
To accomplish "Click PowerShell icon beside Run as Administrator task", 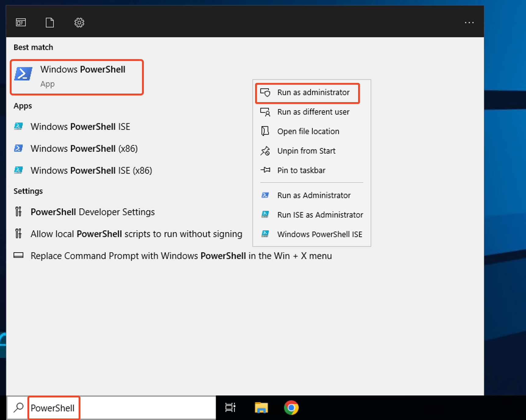I will click(x=265, y=195).
